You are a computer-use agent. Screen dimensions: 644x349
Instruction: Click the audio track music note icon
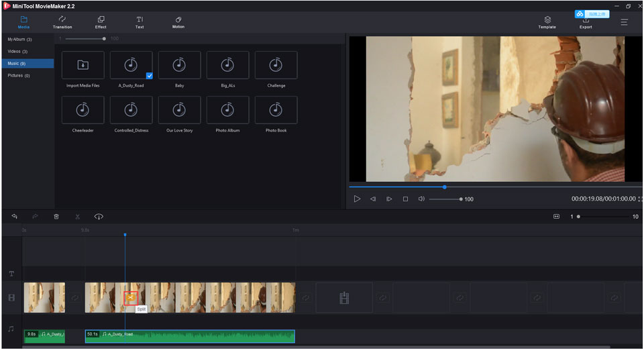11,329
